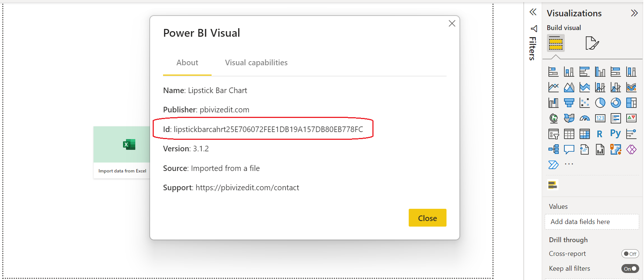Add a Treemap visual
The image size is (644, 280).
click(631, 103)
